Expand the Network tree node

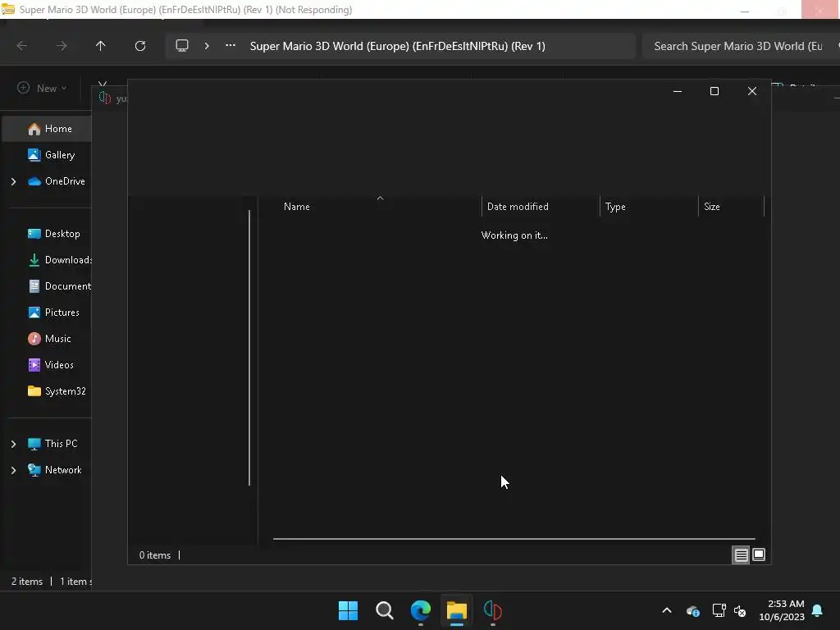pyautogui.click(x=13, y=470)
